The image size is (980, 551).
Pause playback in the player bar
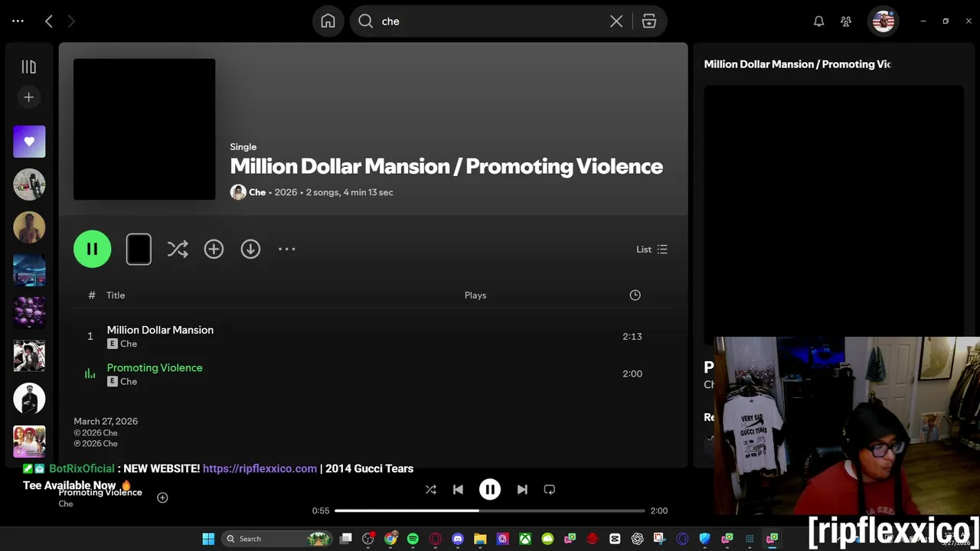490,490
